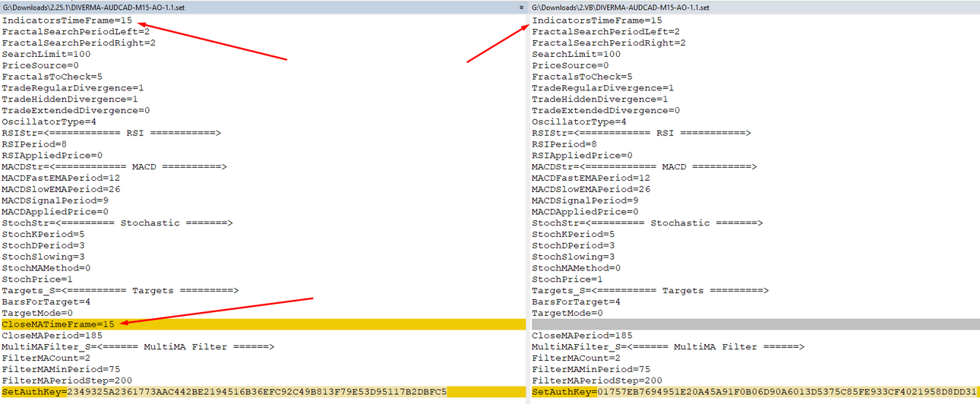Click CloseMAPeriod=185 in the 2.25.1 file
The image size is (980, 404).
[x=52, y=336]
